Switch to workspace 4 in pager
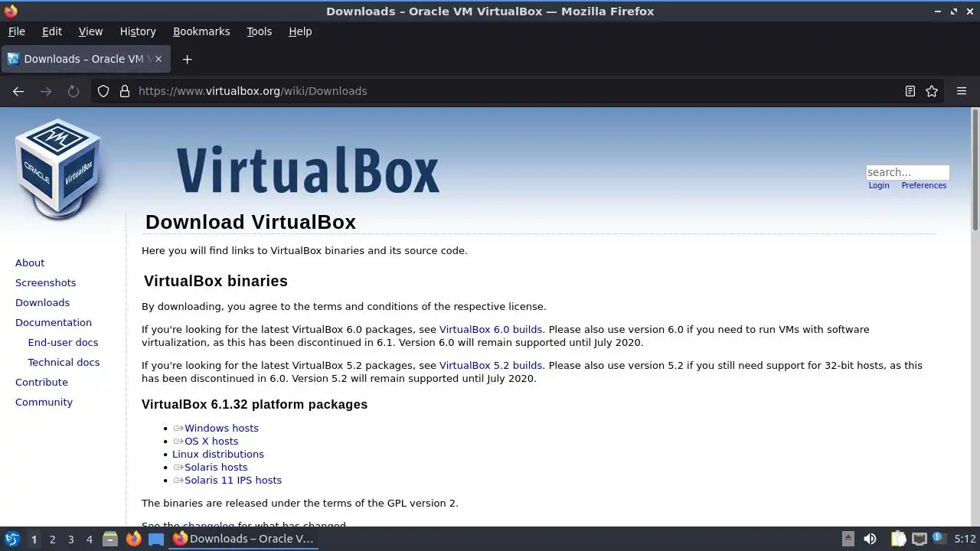Screen dimensions: 980x551 pos(89,539)
